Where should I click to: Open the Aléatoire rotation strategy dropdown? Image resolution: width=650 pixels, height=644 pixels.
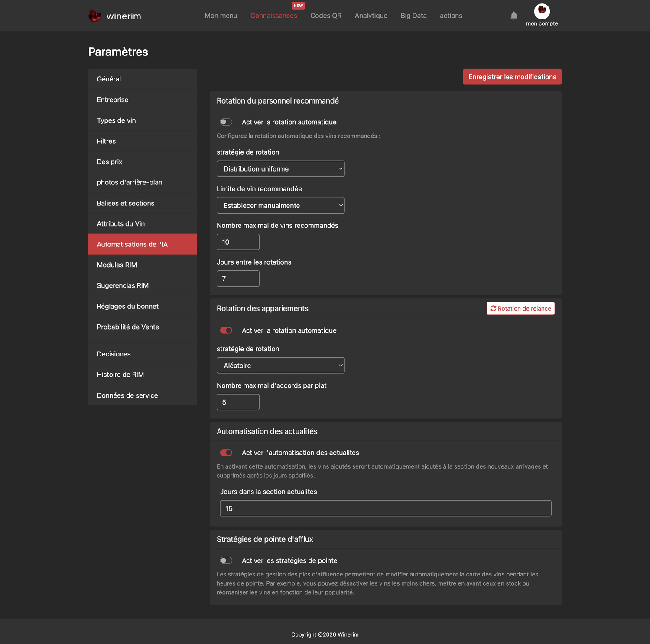[280, 366]
